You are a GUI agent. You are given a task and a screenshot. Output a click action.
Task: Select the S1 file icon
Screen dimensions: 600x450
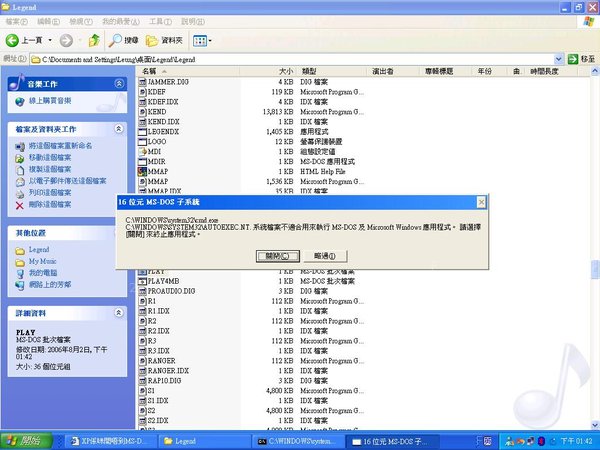(x=142, y=391)
